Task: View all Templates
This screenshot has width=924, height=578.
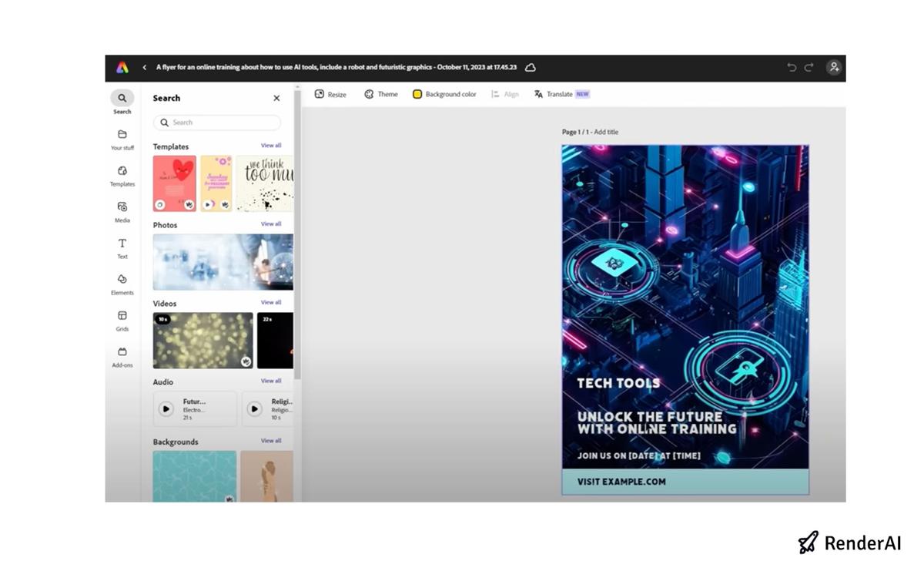Action: [271, 145]
